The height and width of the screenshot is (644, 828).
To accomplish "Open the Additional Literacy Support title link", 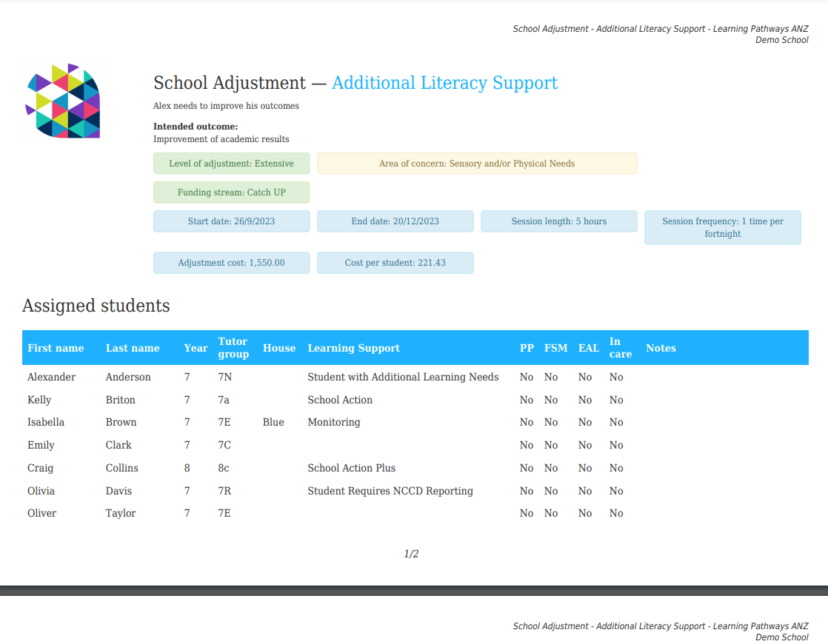I will click(x=444, y=83).
